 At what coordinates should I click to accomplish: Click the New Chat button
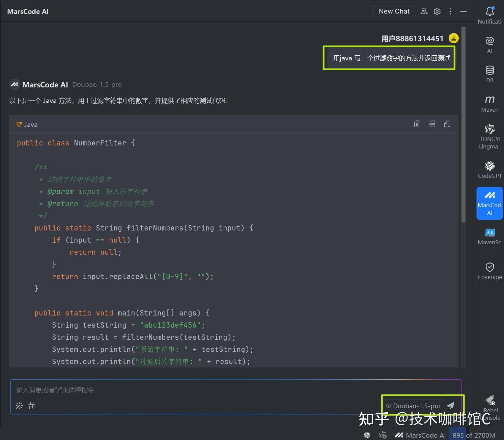tap(394, 11)
